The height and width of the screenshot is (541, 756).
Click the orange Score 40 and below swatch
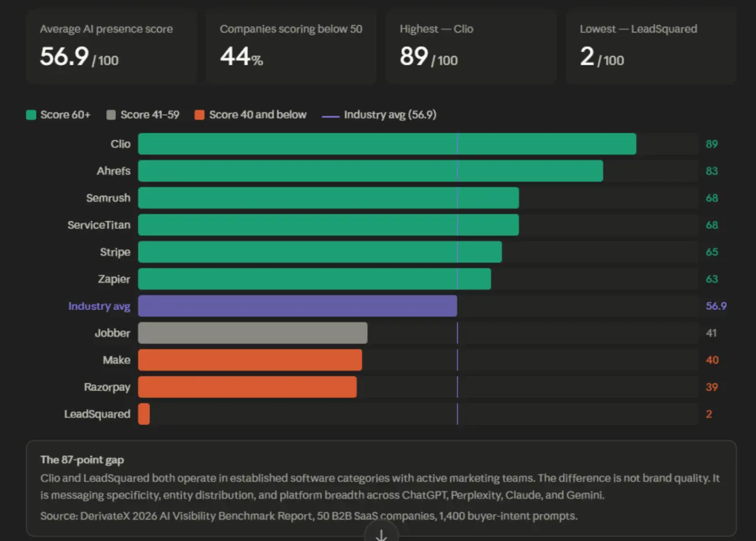[199, 115]
